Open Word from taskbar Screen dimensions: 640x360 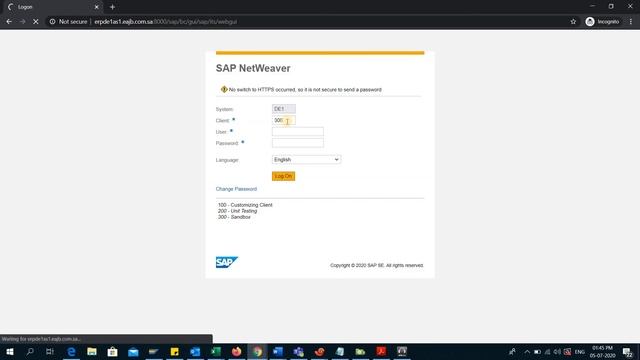[278, 351]
